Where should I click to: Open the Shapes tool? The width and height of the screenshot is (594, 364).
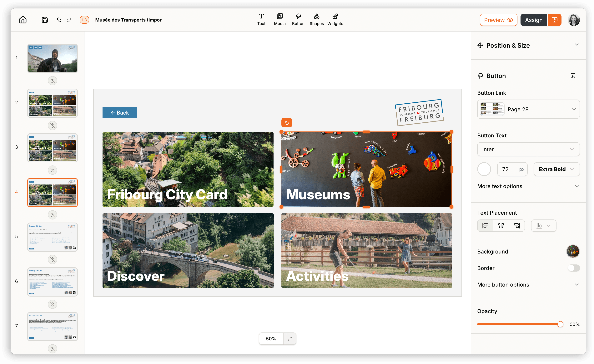(317, 20)
